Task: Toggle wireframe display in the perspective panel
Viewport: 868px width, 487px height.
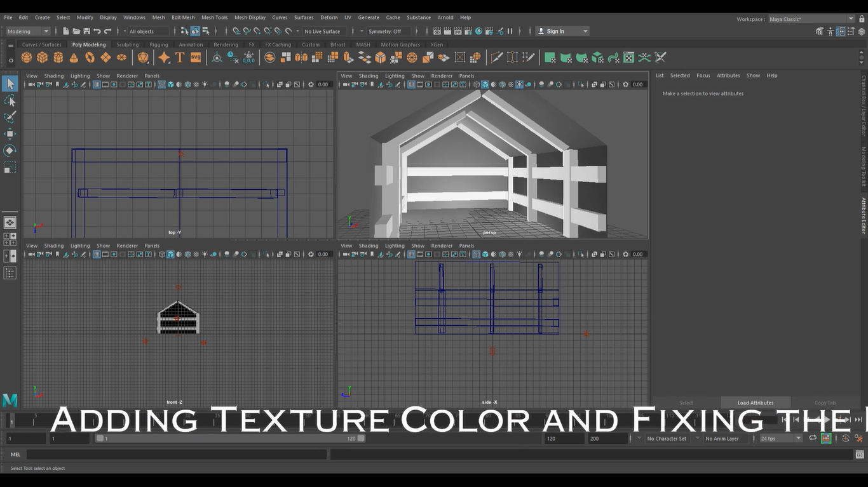Action: click(x=475, y=84)
